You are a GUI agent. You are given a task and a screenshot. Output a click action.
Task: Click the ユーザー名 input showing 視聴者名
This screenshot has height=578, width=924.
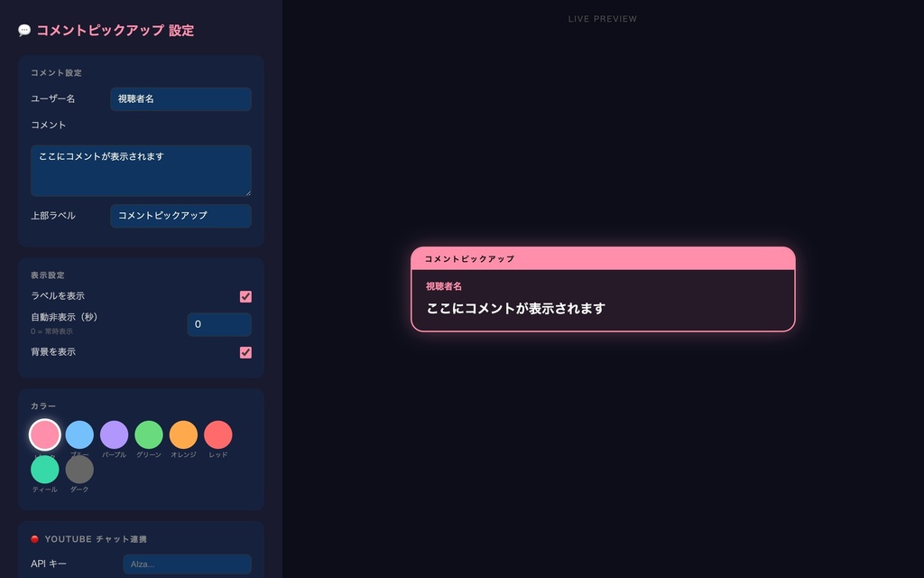[x=180, y=99]
